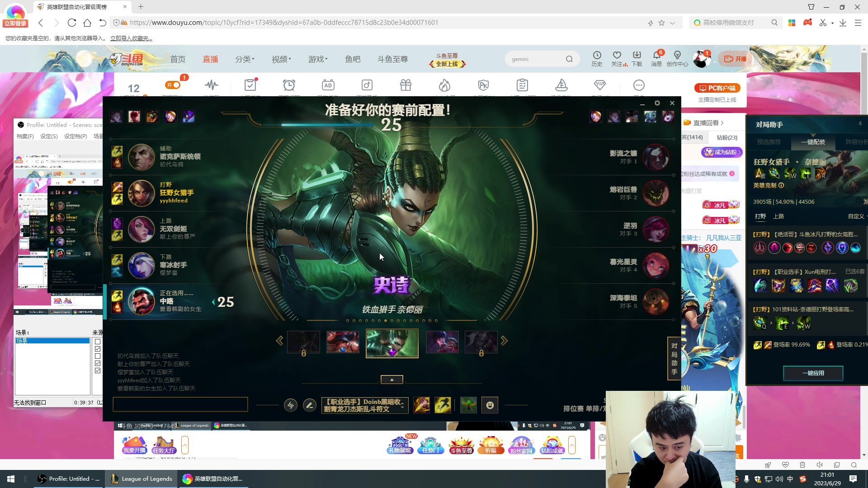Click the 立即导入收藏夹 link
The image size is (868, 488).
pos(131,38)
